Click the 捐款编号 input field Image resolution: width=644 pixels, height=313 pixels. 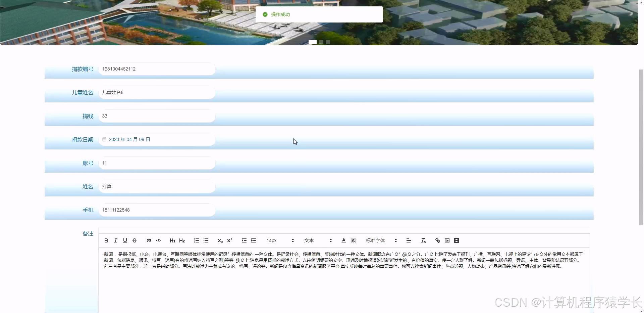pos(157,69)
